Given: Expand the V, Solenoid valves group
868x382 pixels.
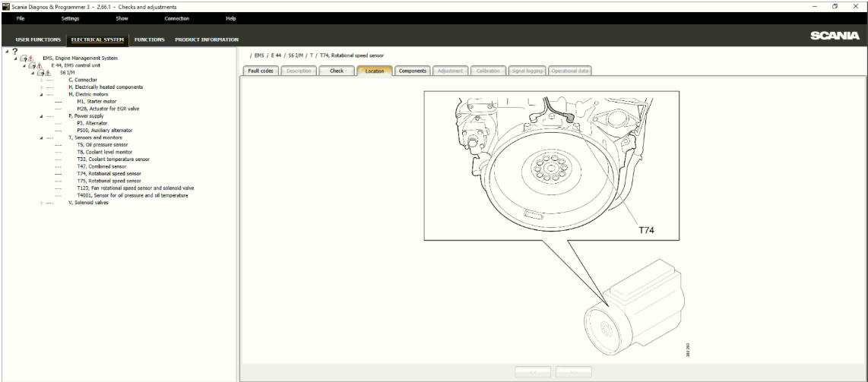Looking at the screenshot, I should click(x=42, y=203).
